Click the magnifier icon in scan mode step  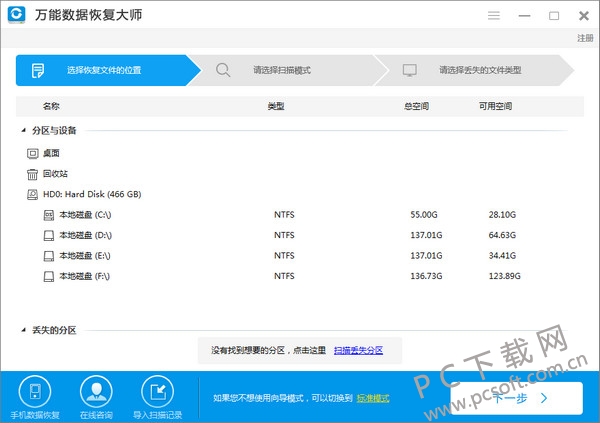pos(223,70)
